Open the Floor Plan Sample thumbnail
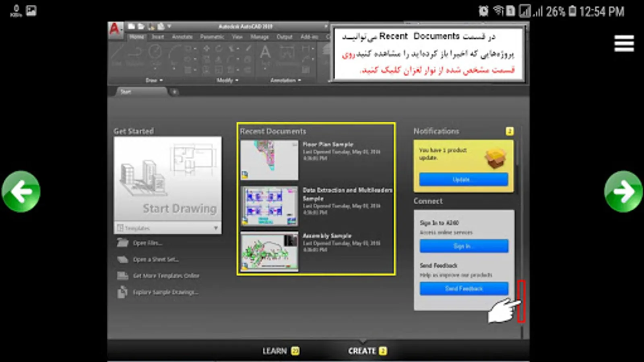Image resolution: width=644 pixels, height=362 pixels. [269, 160]
